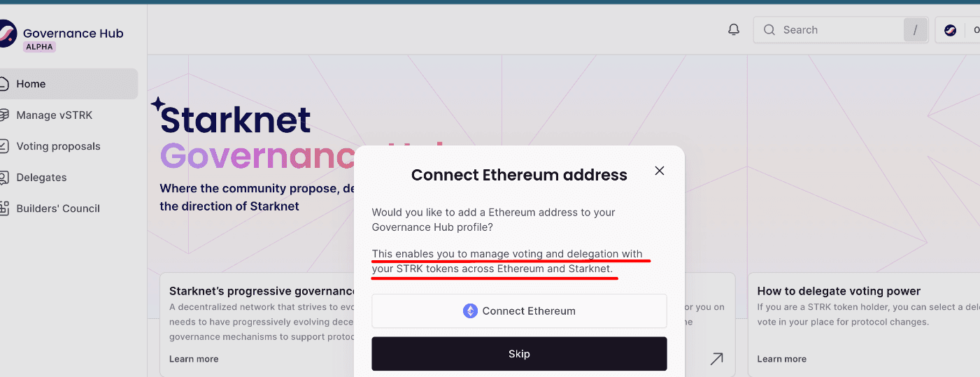The height and width of the screenshot is (377, 980).
Task: Click the Governance Hub logo icon
Action: click(x=6, y=33)
